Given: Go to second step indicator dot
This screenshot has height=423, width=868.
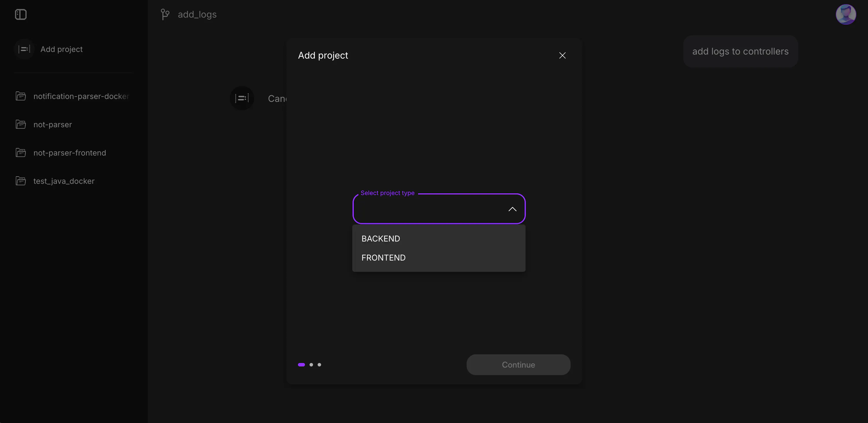Looking at the screenshot, I should [311, 365].
